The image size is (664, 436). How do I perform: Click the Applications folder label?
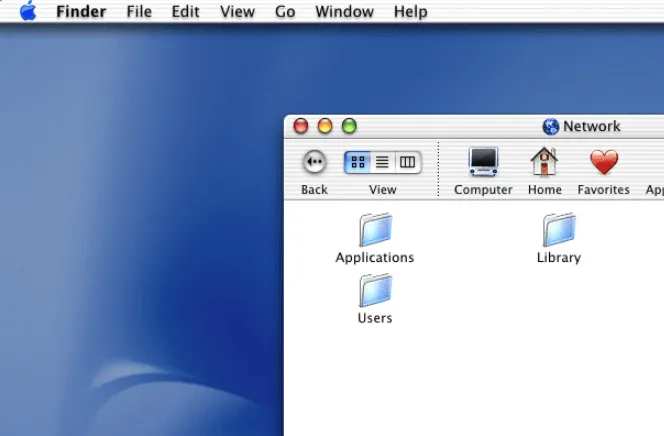[x=375, y=257]
